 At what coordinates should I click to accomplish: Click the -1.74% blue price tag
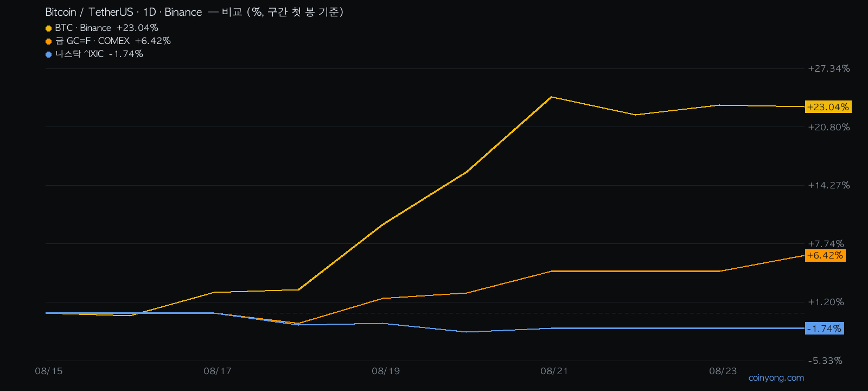pyautogui.click(x=825, y=329)
